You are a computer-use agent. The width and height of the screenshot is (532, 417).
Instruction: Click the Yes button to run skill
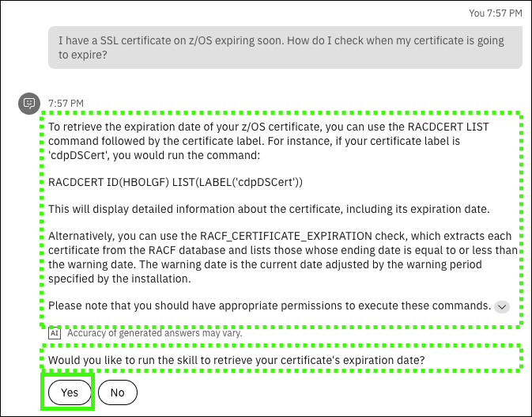pyautogui.click(x=70, y=392)
